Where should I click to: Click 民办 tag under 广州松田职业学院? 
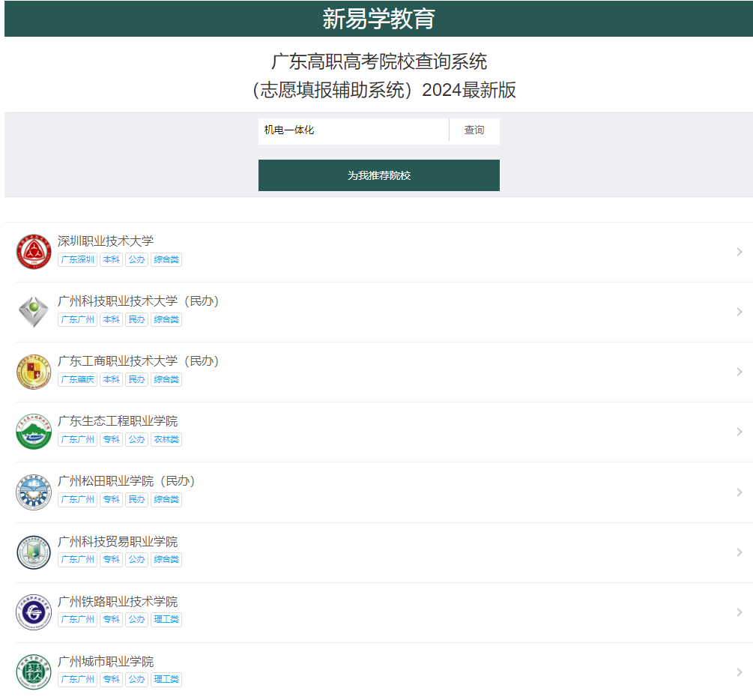click(x=137, y=500)
